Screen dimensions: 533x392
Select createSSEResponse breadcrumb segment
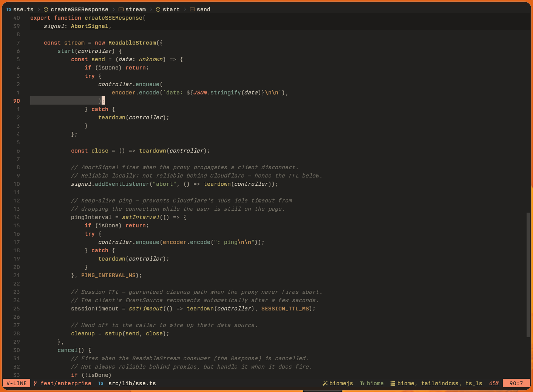pos(79,9)
